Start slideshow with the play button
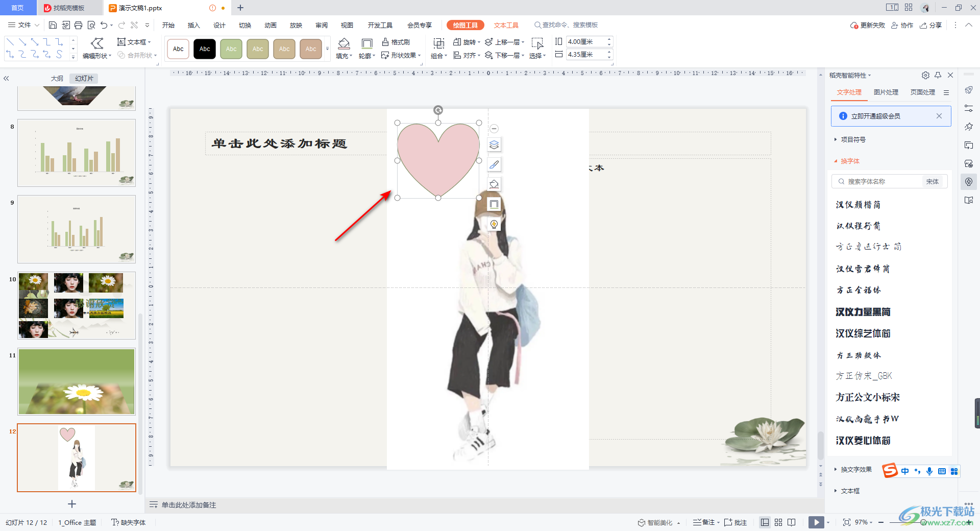The height and width of the screenshot is (531, 980). point(816,522)
